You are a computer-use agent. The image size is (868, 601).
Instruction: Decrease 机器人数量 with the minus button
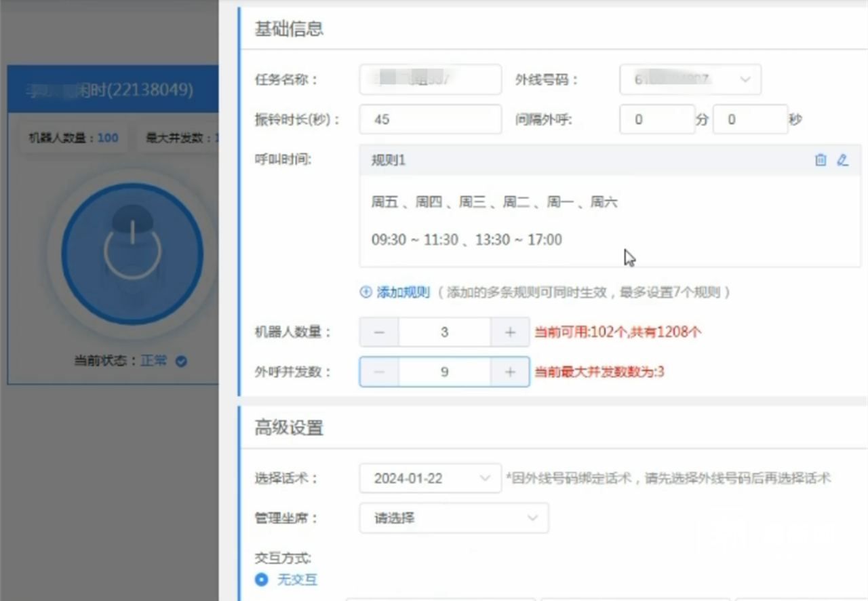(379, 332)
